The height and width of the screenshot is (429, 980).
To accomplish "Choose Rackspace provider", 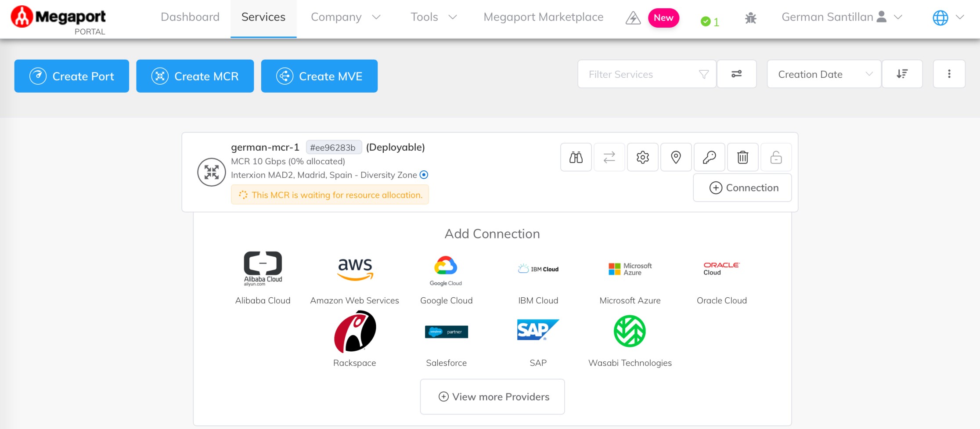I will [355, 339].
